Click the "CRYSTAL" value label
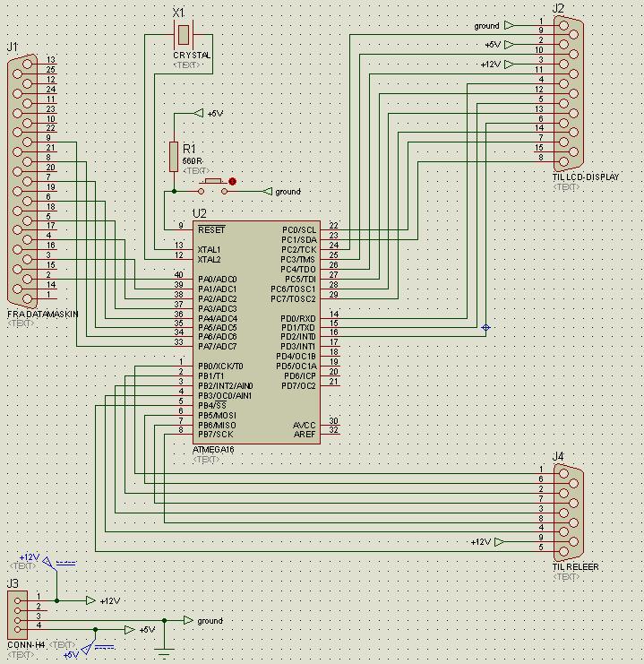 coord(192,56)
